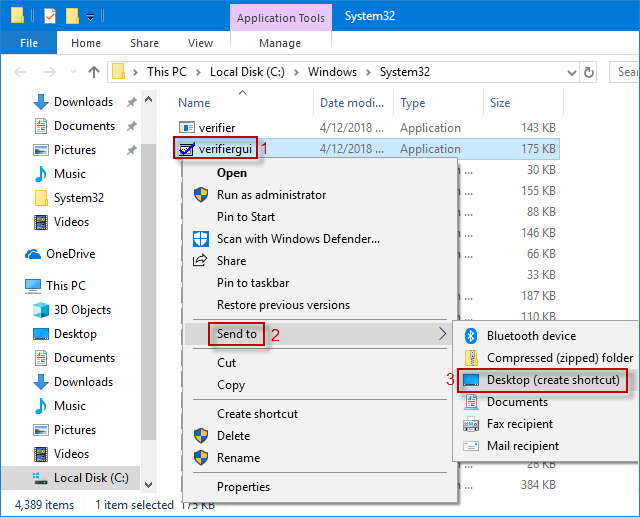This screenshot has height=517, width=640.
Task: Click the navigation pane scroll up arrow
Action: (149, 99)
